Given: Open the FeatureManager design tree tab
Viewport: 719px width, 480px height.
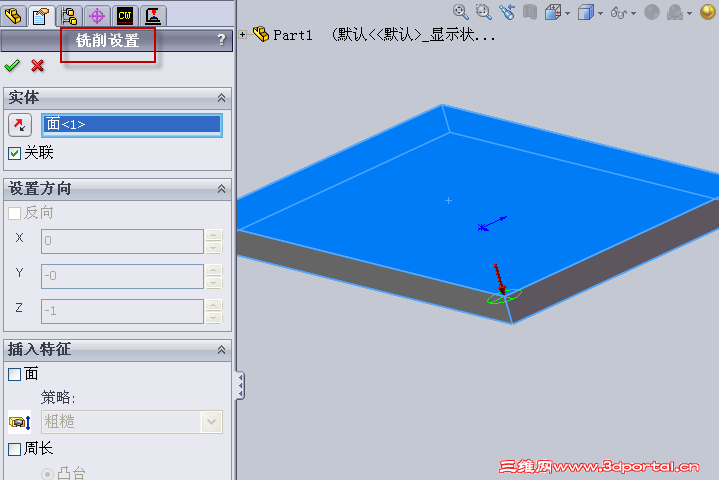Looking at the screenshot, I should 13,16.
